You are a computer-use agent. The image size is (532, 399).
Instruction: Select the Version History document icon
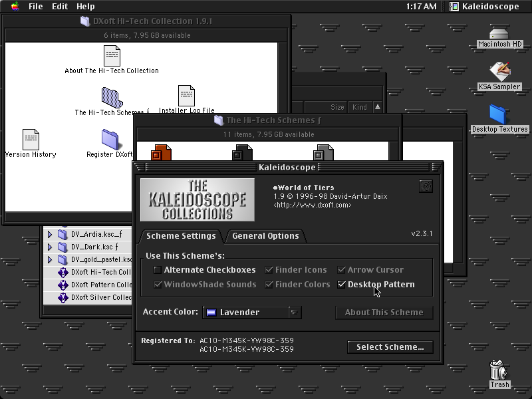click(x=31, y=139)
